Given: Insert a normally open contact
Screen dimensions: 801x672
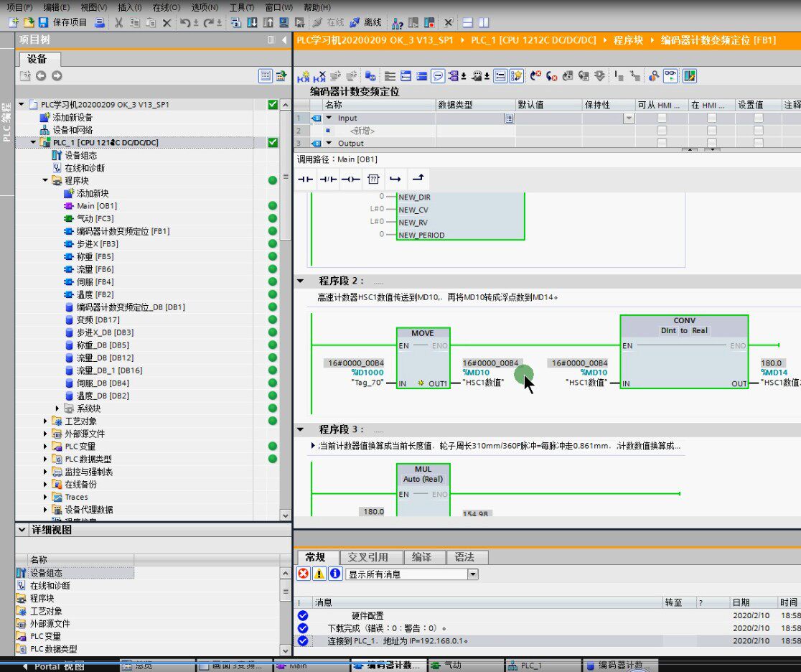Looking at the screenshot, I should coord(306,179).
